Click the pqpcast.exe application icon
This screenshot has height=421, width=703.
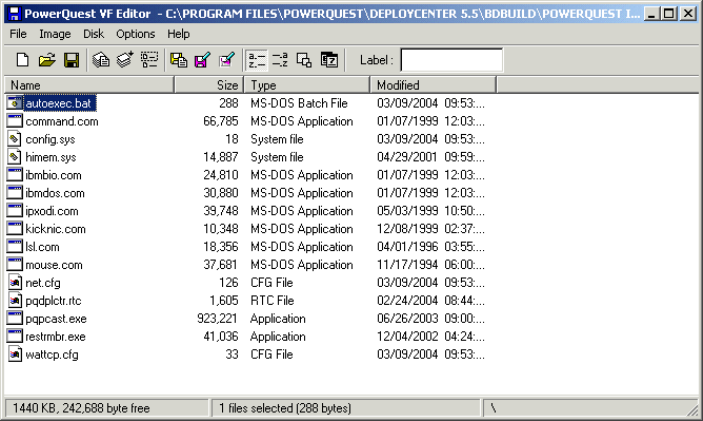tap(14, 318)
